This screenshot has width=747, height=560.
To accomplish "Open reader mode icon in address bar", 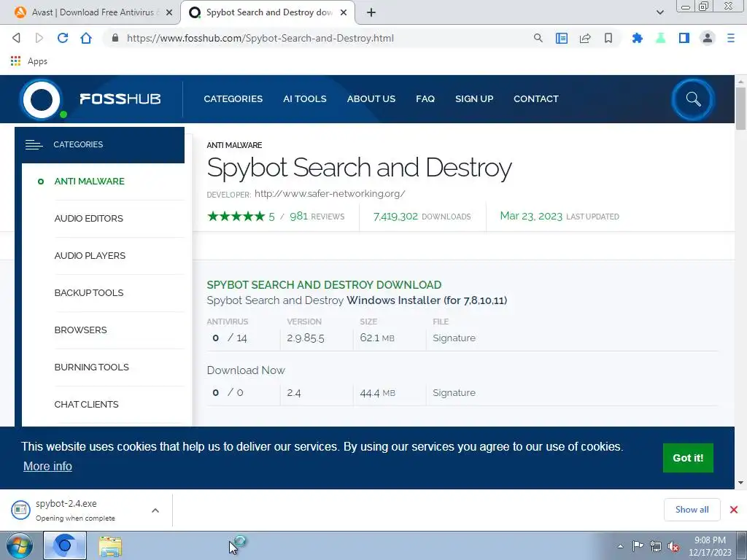I will coord(562,38).
